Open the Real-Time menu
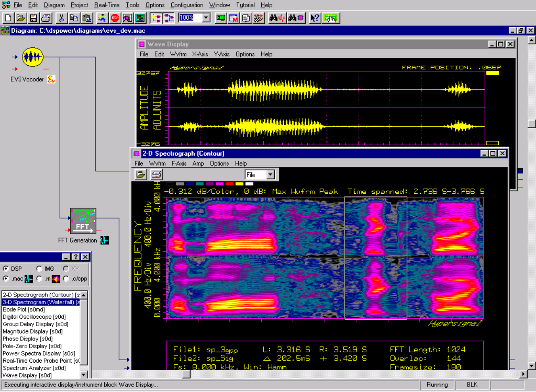 click(x=107, y=5)
